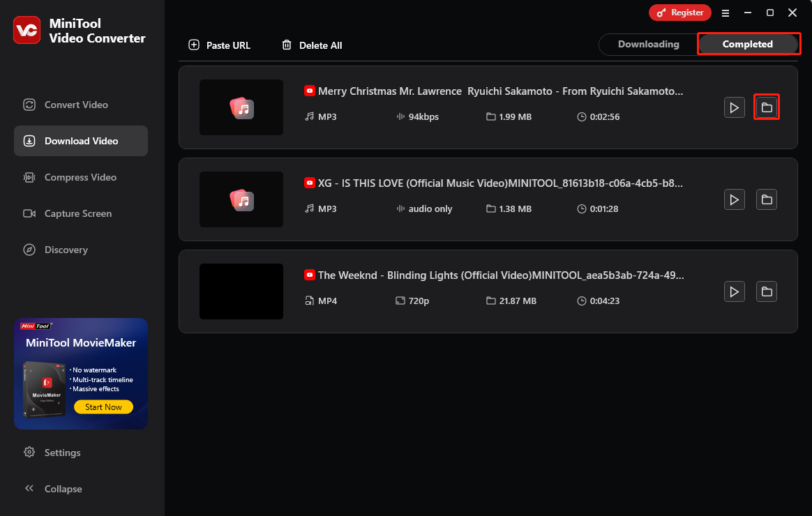
Task: Click Start Now in MovieMaker ad
Action: (103, 407)
